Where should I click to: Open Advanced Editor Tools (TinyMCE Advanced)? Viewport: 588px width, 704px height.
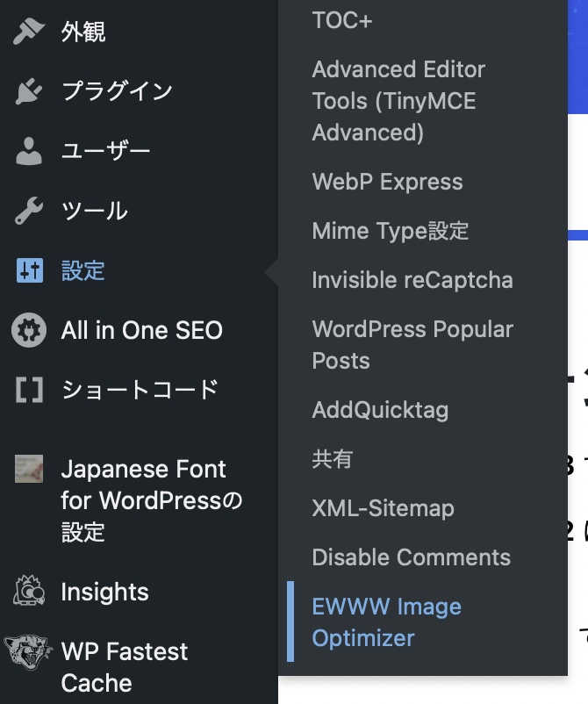click(x=398, y=101)
